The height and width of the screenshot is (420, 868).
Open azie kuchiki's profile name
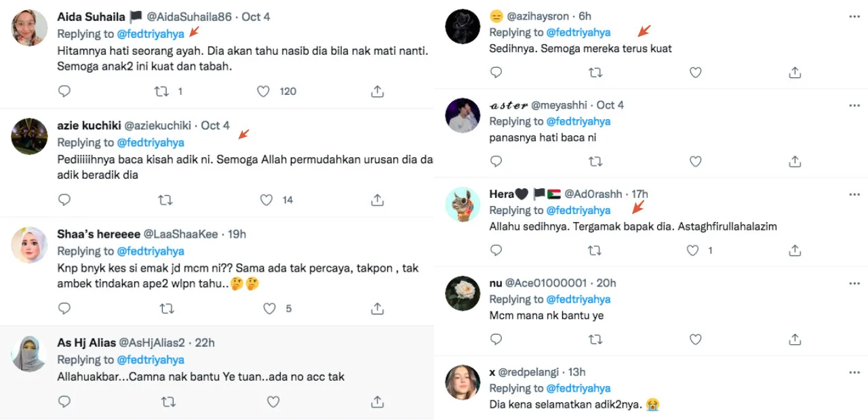coord(89,125)
